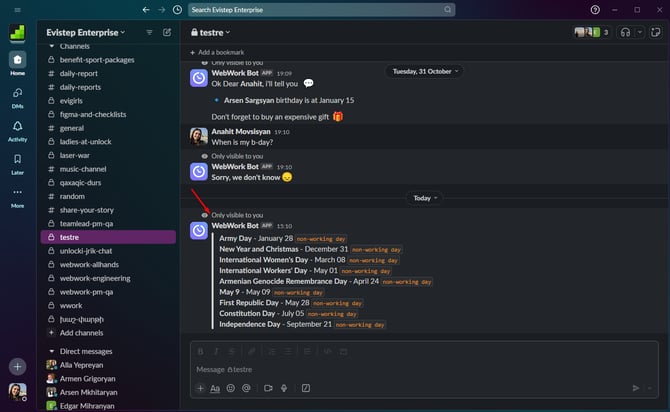Select the general channel in the sidebar
This screenshot has height=412, width=670.
(72, 128)
